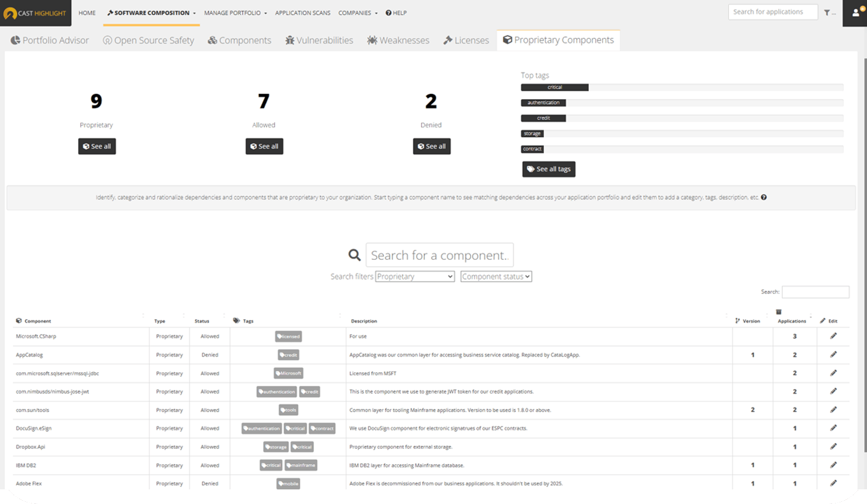Click the help question mark after description text
The width and height of the screenshot is (867, 504).
click(x=764, y=197)
